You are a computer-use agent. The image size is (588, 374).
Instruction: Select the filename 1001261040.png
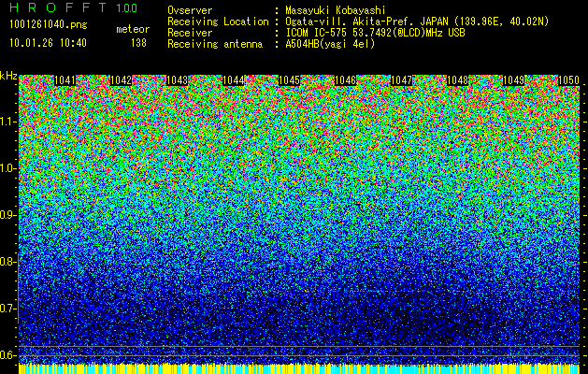click(x=49, y=25)
